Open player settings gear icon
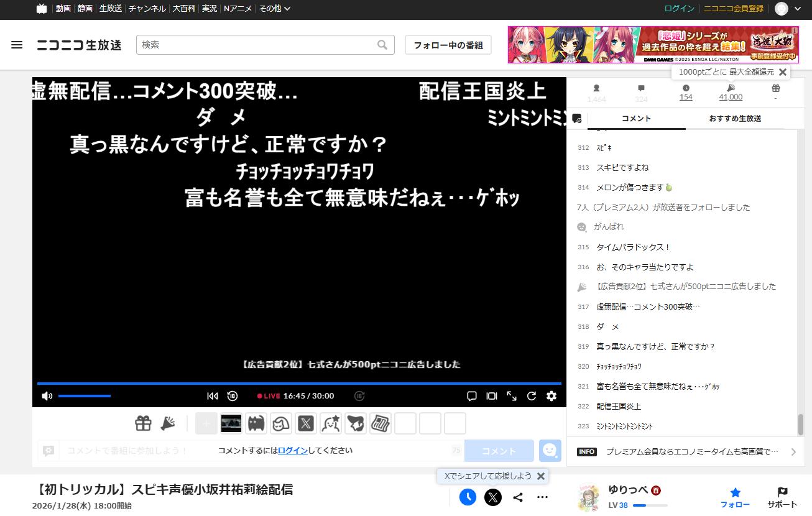Screen dimensions: 812x516 click(551, 396)
